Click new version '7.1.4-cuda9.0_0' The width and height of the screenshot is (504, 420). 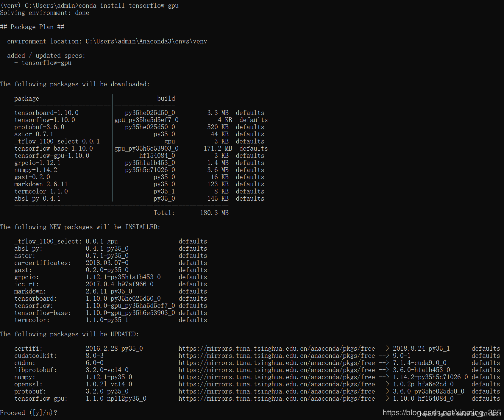coord(420,363)
